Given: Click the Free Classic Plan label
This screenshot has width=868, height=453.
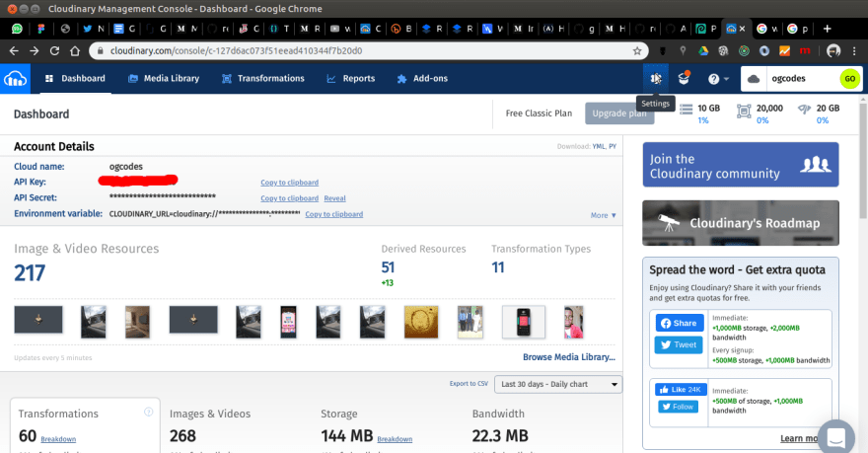Looking at the screenshot, I should click(x=539, y=113).
